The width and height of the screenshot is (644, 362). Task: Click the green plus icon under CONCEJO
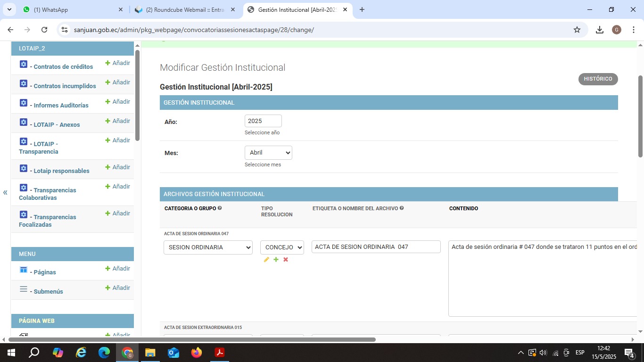pos(276,260)
